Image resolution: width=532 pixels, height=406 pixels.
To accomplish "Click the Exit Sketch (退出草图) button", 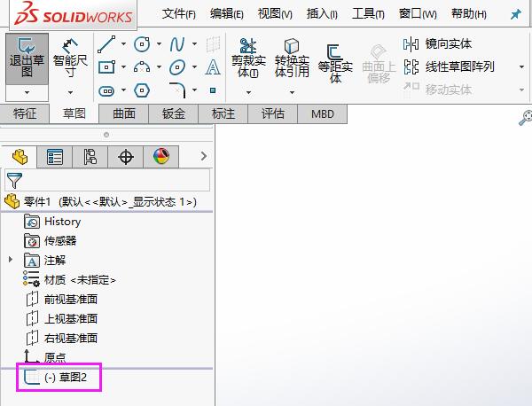I will pos(27,59).
